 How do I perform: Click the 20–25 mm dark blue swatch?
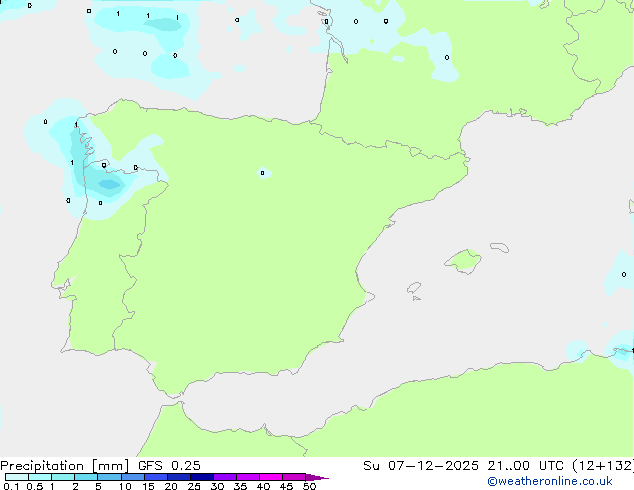pos(178,477)
